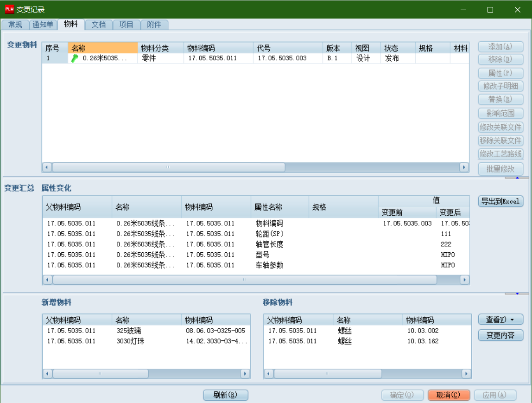
Task: Click horizontal scrollbar of 属性变化 table
Action: [x=245, y=280]
